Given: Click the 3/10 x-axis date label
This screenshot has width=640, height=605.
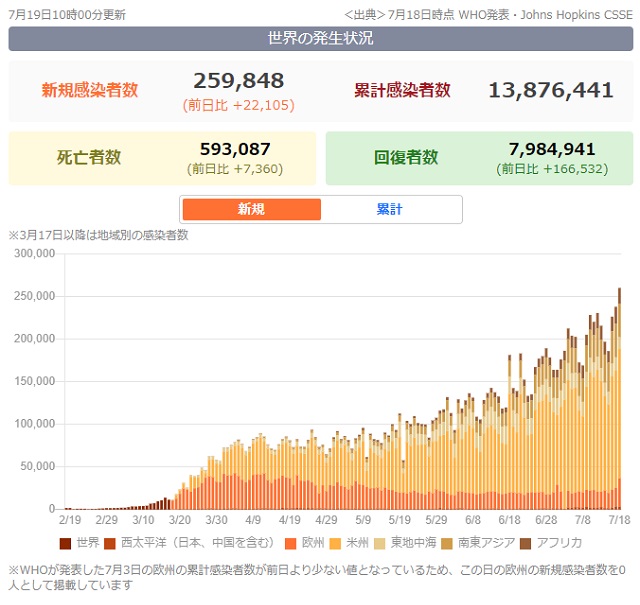Looking at the screenshot, I should (143, 520).
